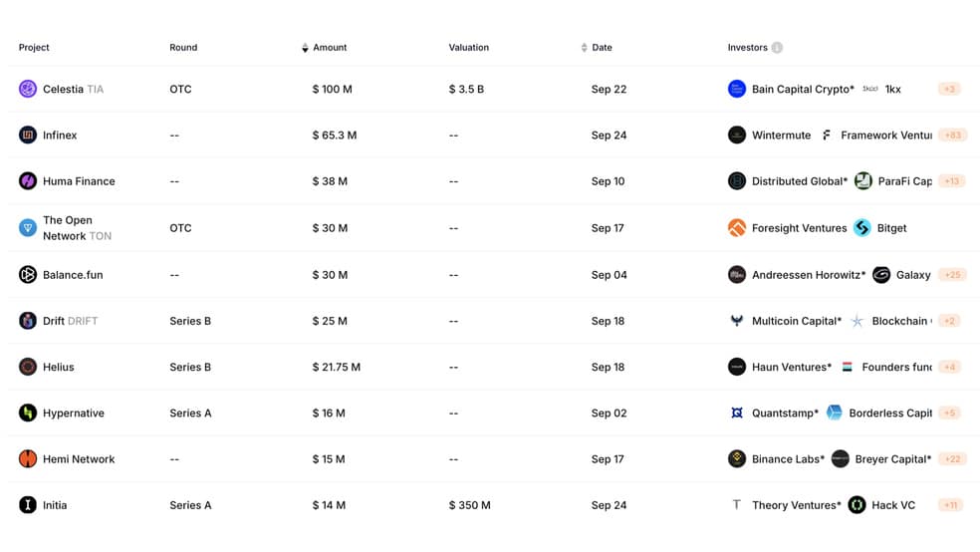Click the Hack VC investor logo icon

(857, 505)
